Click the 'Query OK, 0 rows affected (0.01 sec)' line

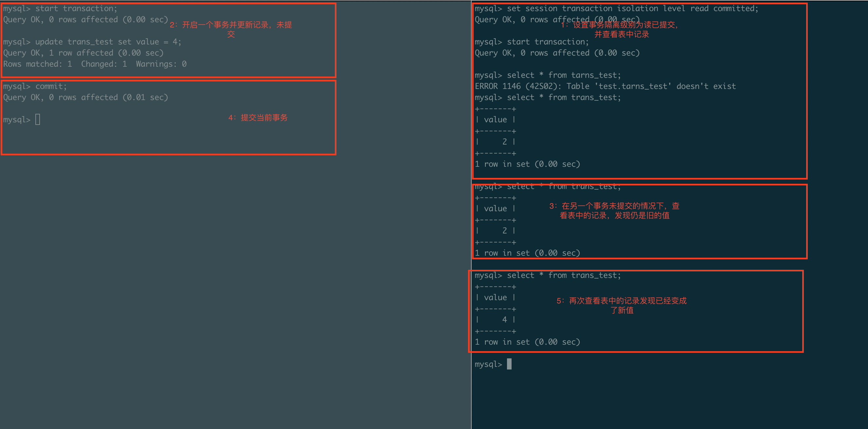(x=85, y=97)
